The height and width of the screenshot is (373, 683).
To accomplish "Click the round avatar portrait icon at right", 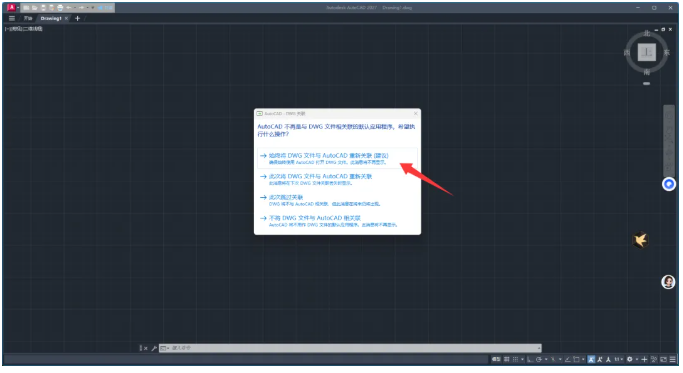I will click(668, 282).
